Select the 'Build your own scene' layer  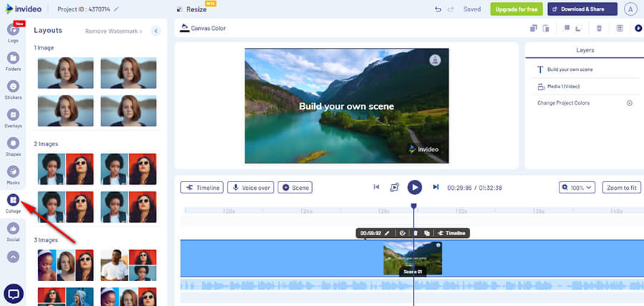[x=570, y=70]
